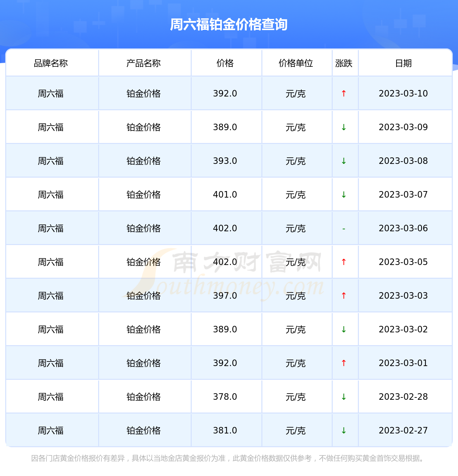
Task: Select the price value 401.0
Action: coord(225,195)
